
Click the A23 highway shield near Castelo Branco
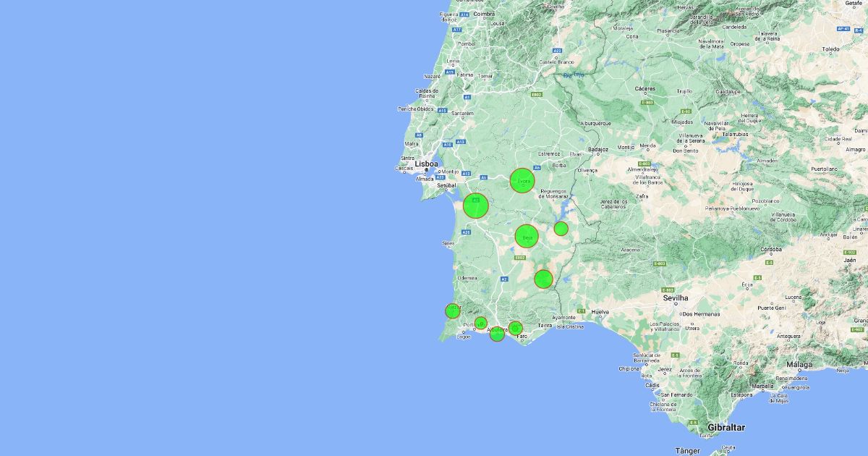[x=556, y=51]
